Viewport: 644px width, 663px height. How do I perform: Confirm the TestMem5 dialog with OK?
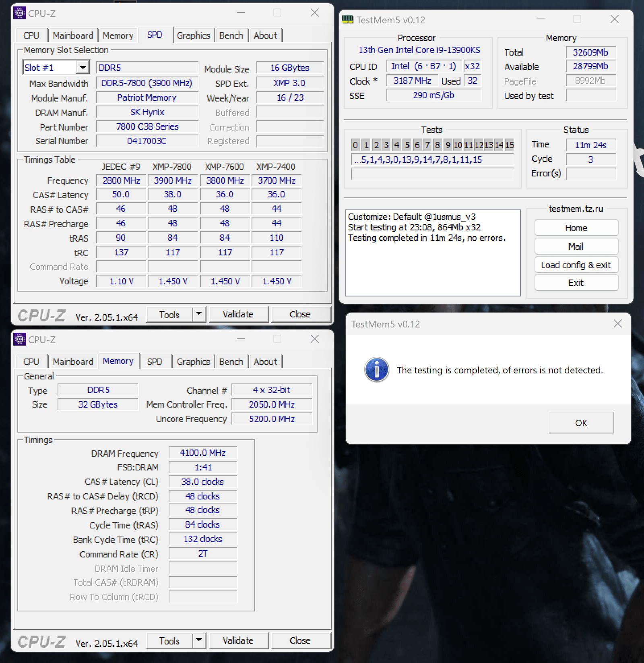point(581,423)
